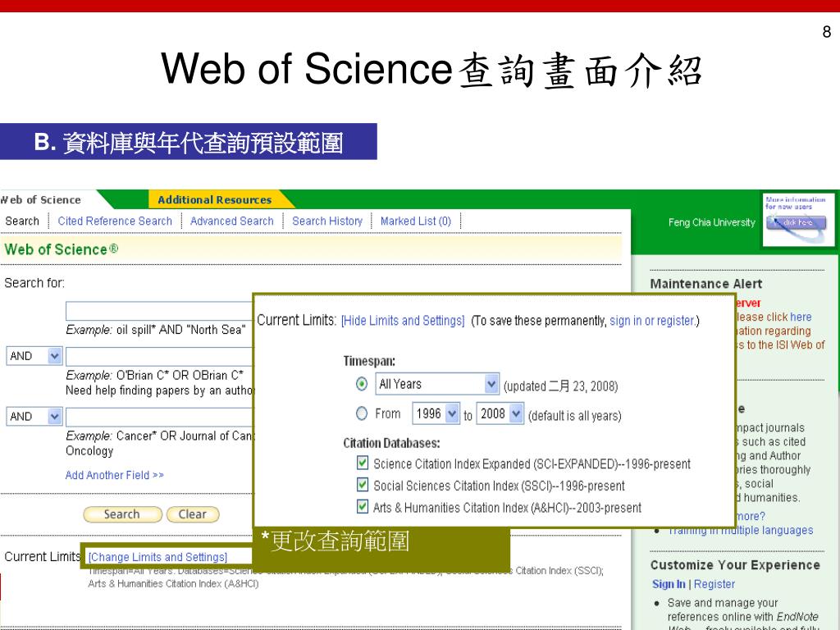Image resolution: width=840 pixels, height=630 pixels.
Task: Click the Feng Chia University label
Action: pyautogui.click(x=711, y=222)
